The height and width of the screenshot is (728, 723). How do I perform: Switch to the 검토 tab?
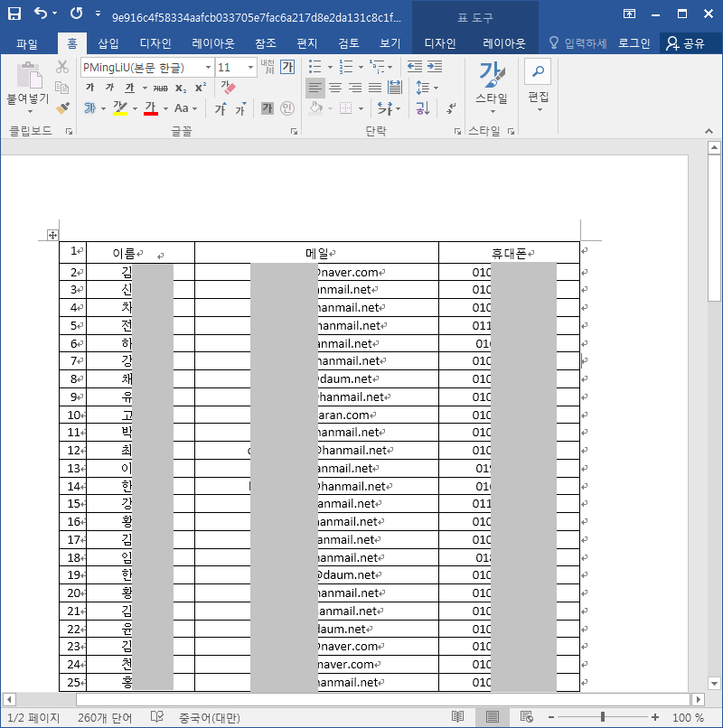[349, 43]
